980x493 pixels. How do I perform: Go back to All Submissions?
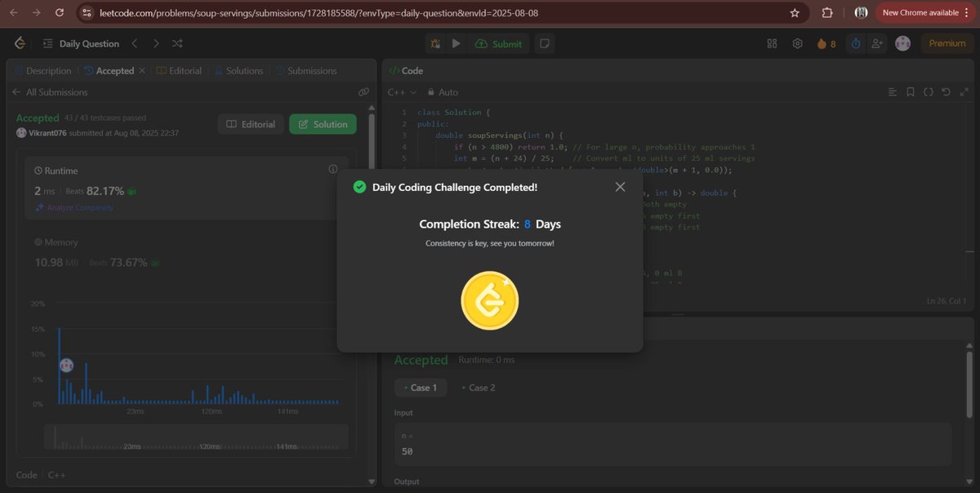click(x=50, y=92)
